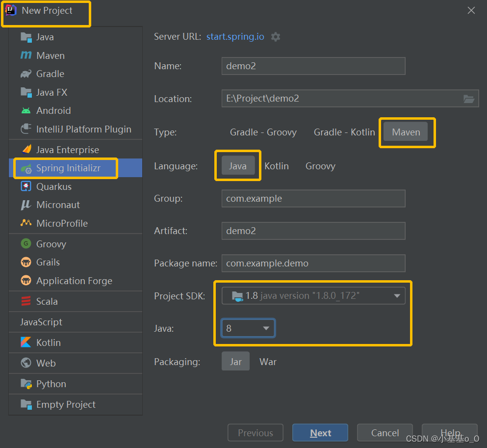Image resolution: width=487 pixels, height=448 pixels.
Task: Browse for Location with folder icon
Action: click(x=469, y=99)
